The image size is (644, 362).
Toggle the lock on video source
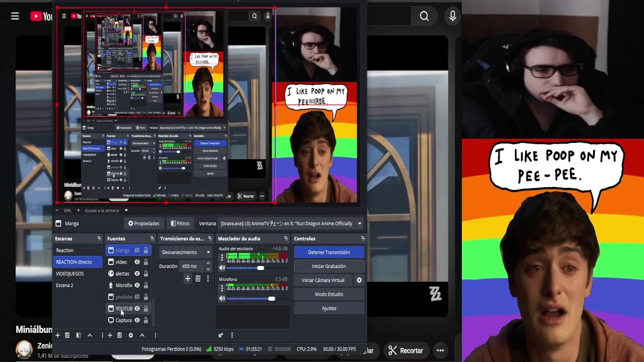pos(146,262)
